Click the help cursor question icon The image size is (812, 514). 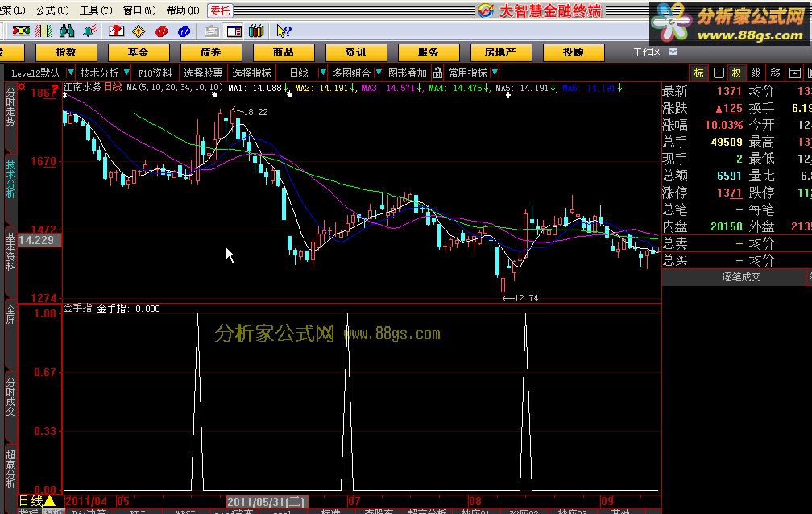coord(284,31)
